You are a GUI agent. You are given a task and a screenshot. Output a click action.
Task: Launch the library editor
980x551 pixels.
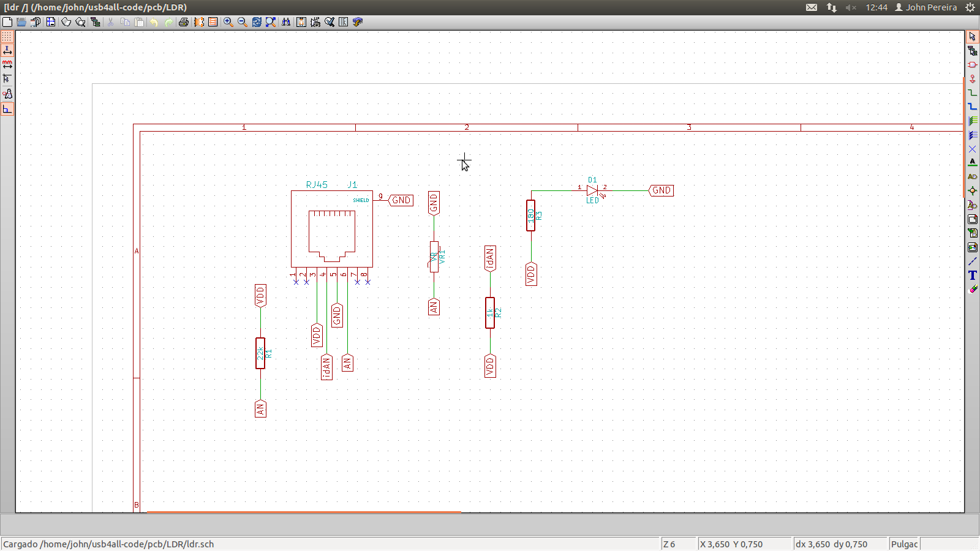66,22
